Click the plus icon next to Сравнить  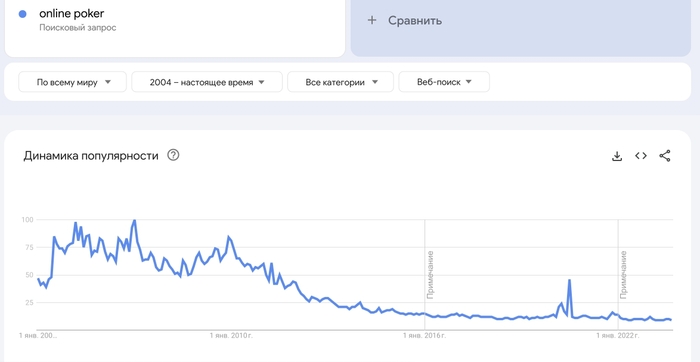point(372,20)
